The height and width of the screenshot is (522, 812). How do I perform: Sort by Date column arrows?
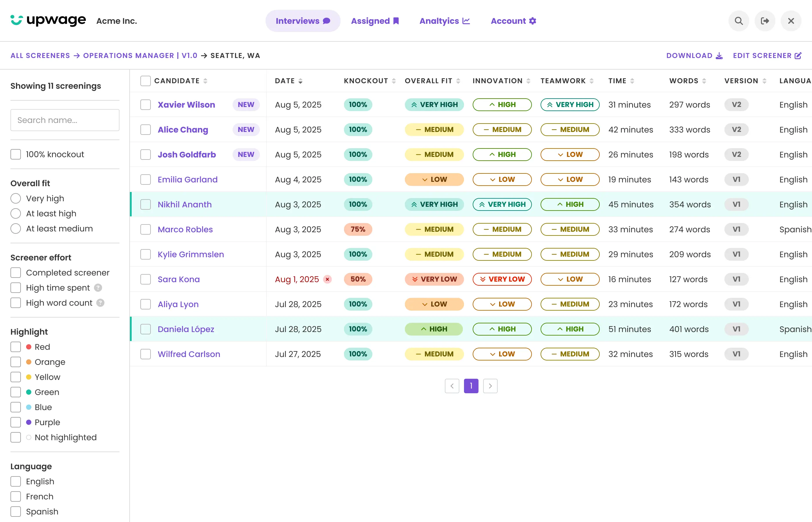pos(300,81)
